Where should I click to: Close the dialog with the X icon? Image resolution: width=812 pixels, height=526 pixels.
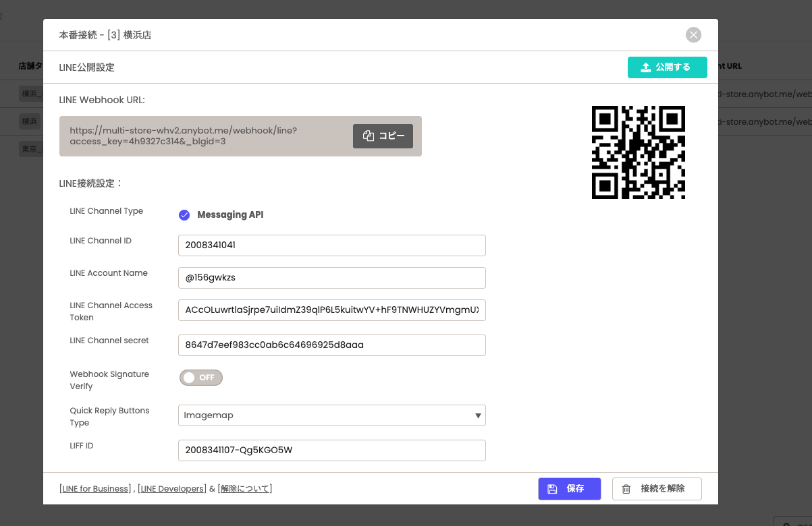point(693,35)
